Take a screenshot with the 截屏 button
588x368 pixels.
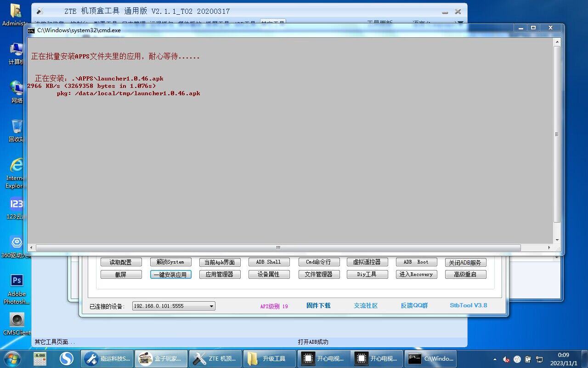[121, 274]
